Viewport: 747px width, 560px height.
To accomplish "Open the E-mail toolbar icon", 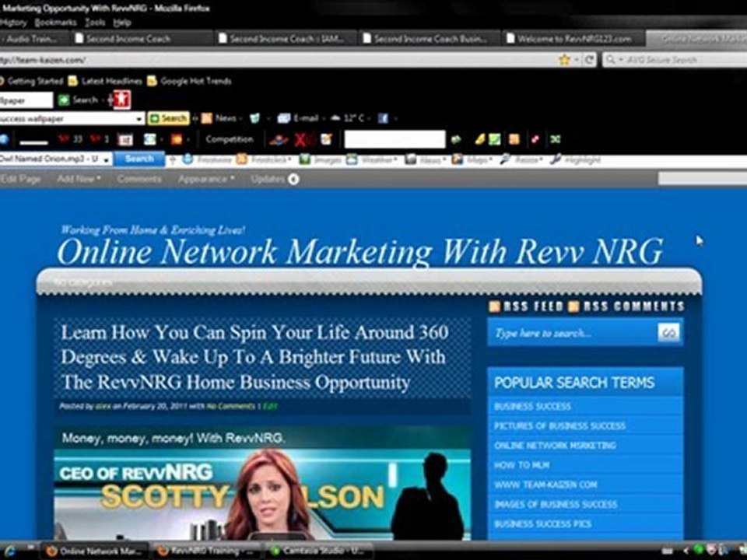I will point(284,118).
